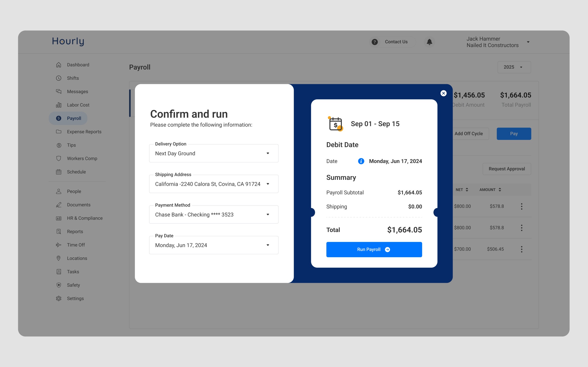The height and width of the screenshot is (367, 588).
Task: Go to Dashboard in sidebar
Action: pos(78,65)
